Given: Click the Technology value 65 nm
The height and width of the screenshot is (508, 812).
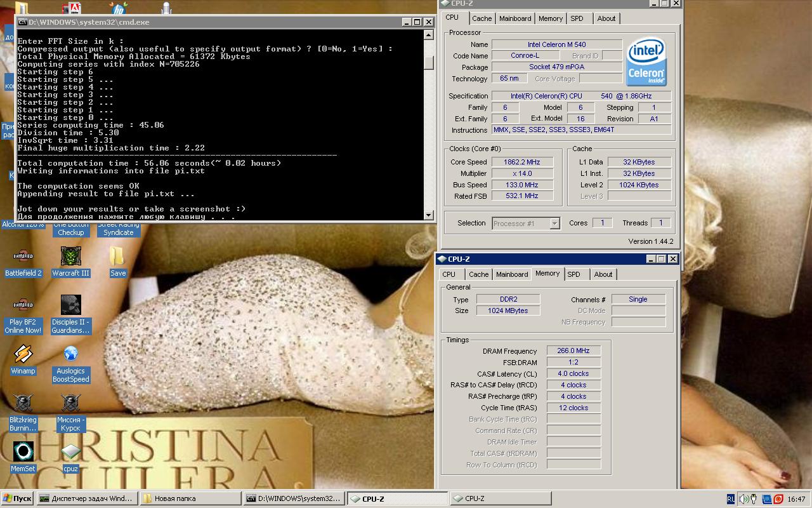Looking at the screenshot, I should coord(509,79).
